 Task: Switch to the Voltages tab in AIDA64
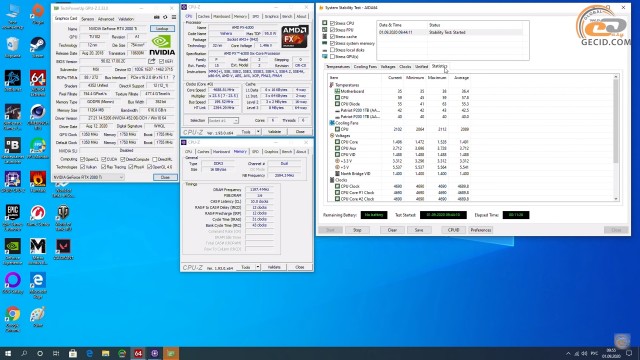[x=388, y=67]
